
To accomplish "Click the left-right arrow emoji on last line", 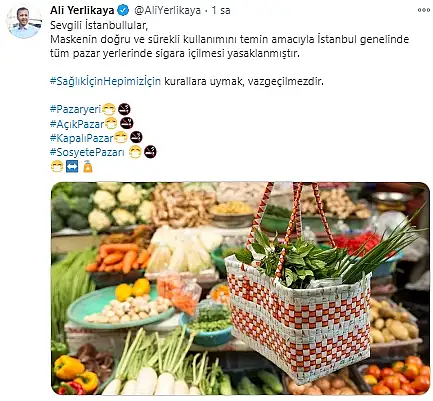I will [x=72, y=166].
